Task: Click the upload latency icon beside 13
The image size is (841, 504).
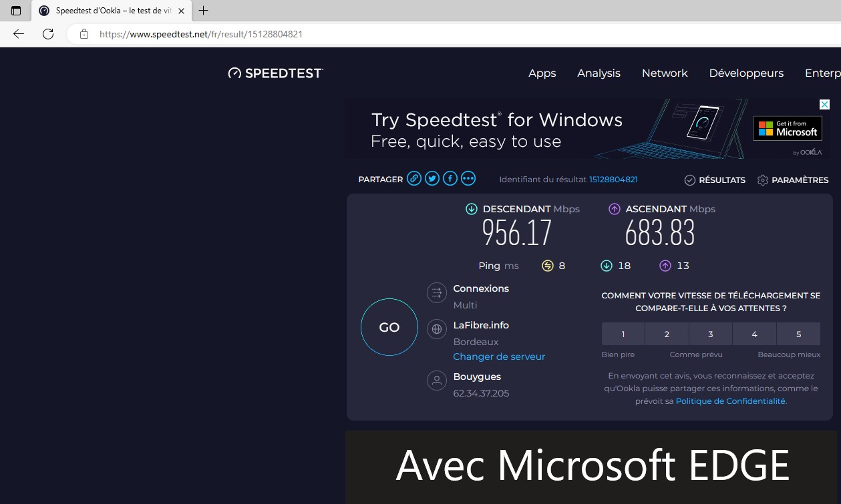Action: tap(665, 266)
